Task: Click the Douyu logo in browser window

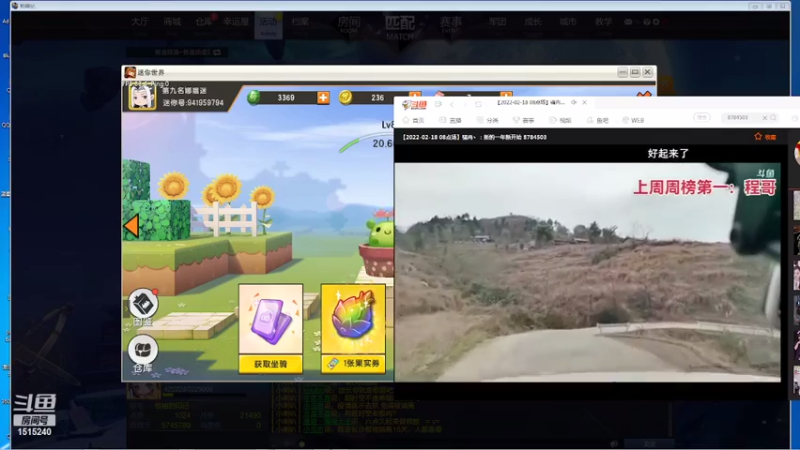Action: tap(414, 105)
